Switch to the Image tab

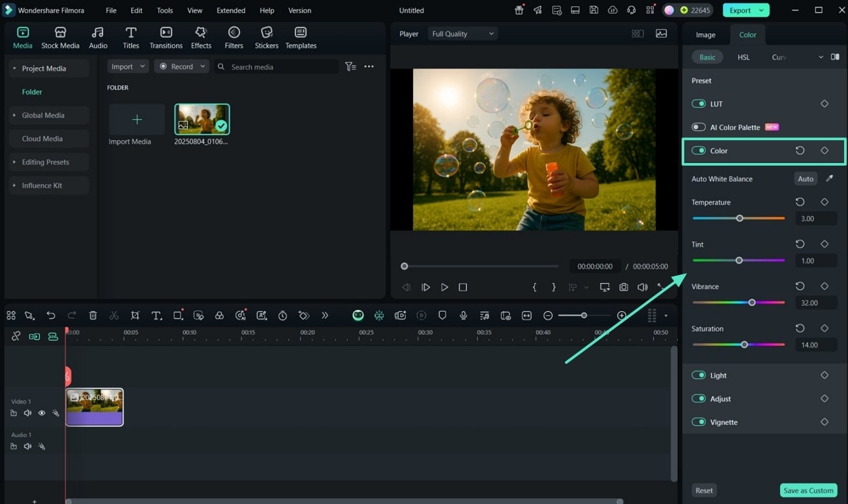705,35
